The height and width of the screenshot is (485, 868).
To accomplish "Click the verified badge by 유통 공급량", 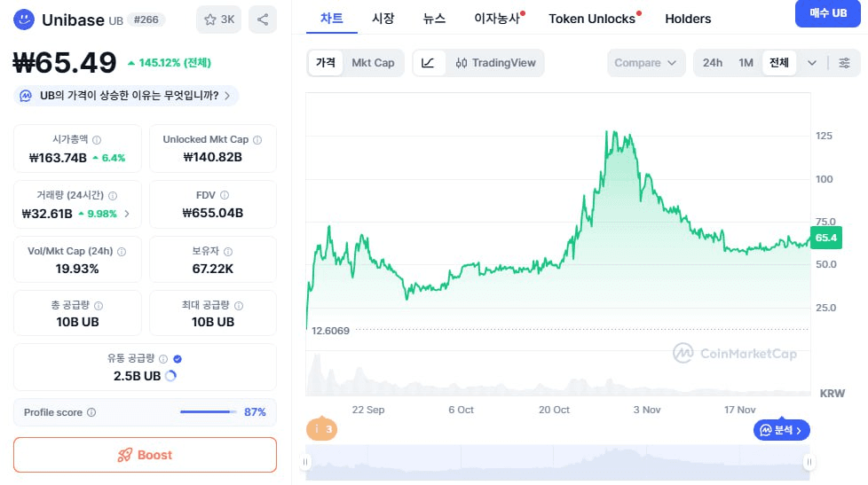I will click(178, 358).
